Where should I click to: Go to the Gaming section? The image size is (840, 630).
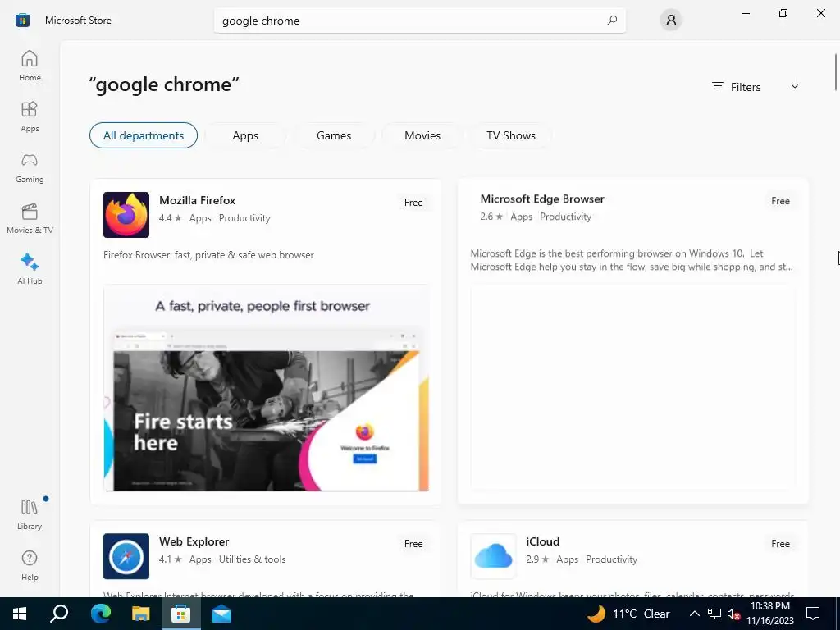(x=30, y=167)
